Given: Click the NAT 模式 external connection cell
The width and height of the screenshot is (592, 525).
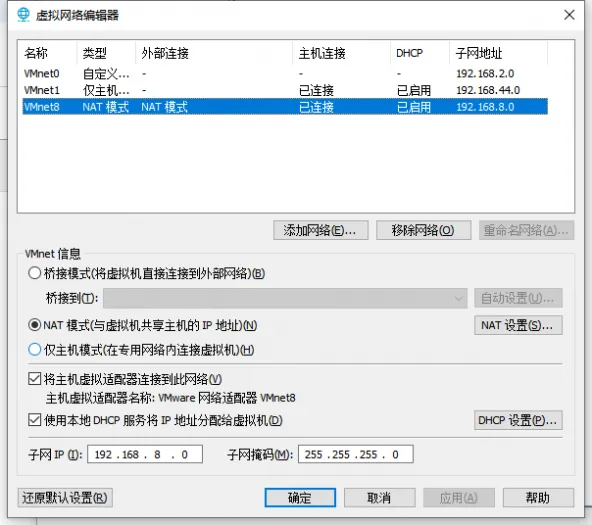Looking at the screenshot, I should [x=164, y=107].
